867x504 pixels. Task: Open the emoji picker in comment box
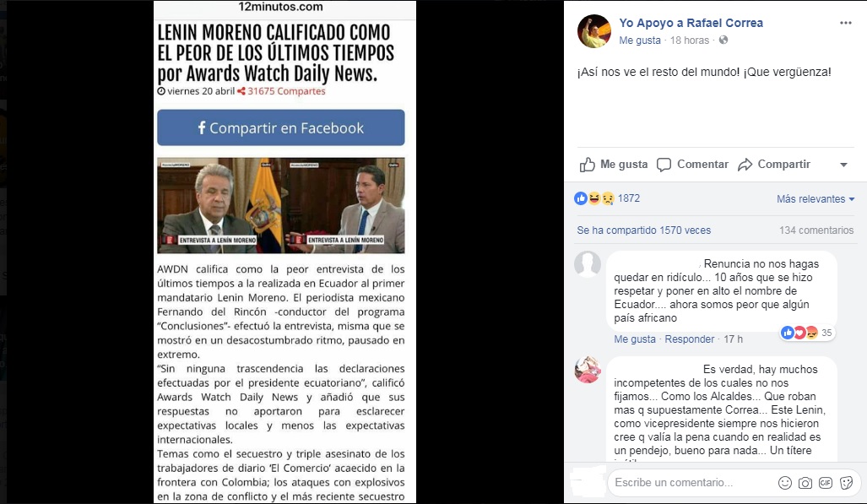click(x=784, y=482)
